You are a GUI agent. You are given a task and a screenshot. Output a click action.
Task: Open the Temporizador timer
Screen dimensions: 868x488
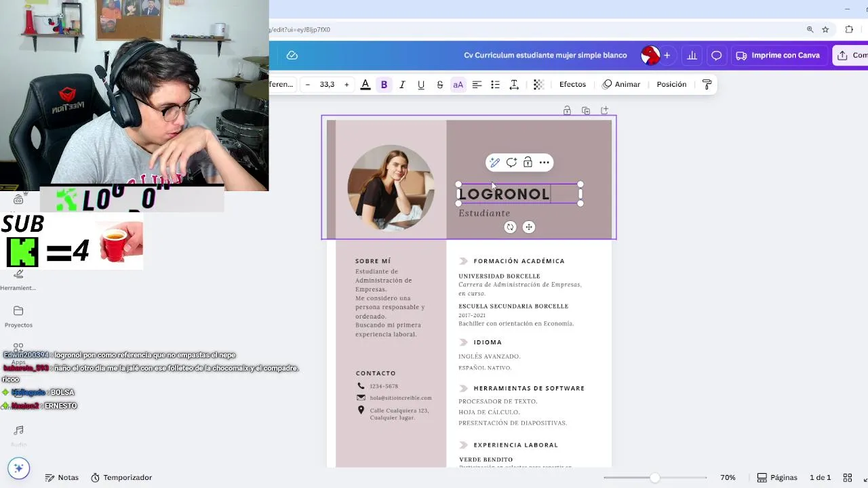(x=121, y=478)
